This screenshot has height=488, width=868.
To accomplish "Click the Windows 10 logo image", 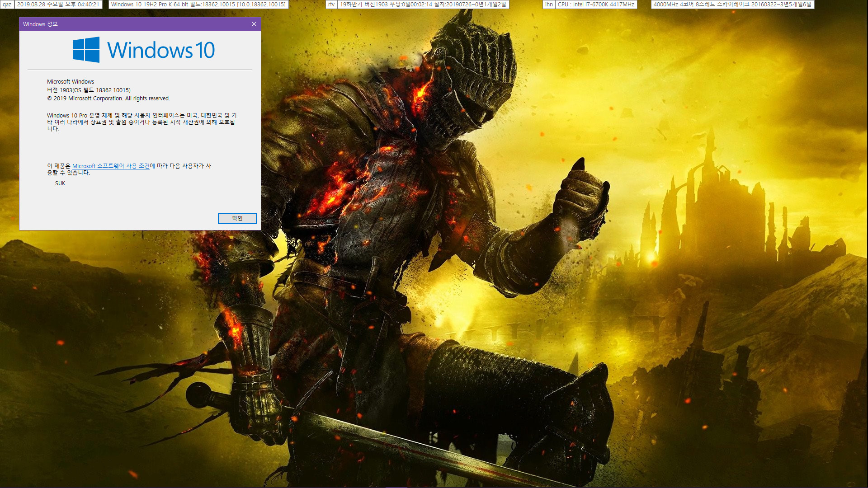I will [144, 50].
